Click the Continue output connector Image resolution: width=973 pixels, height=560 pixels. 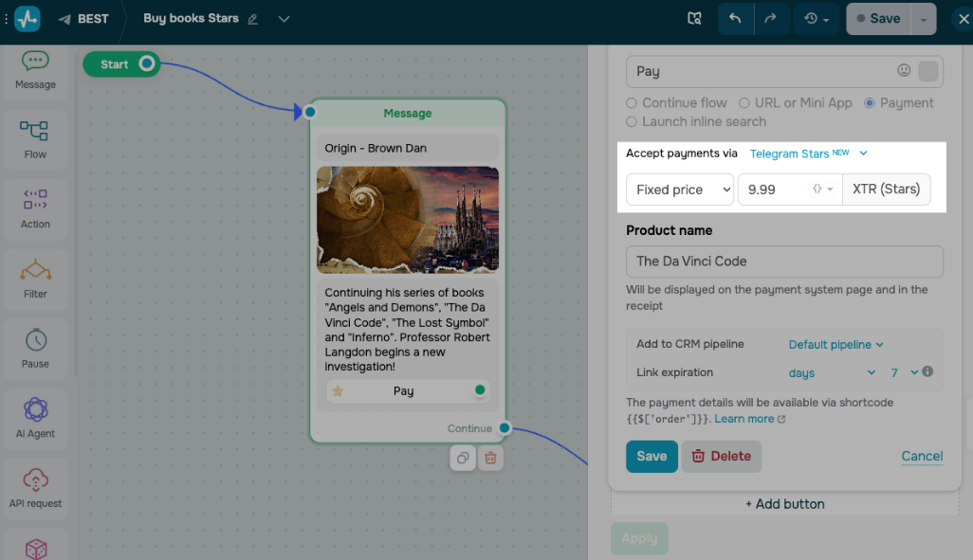click(x=505, y=428)
